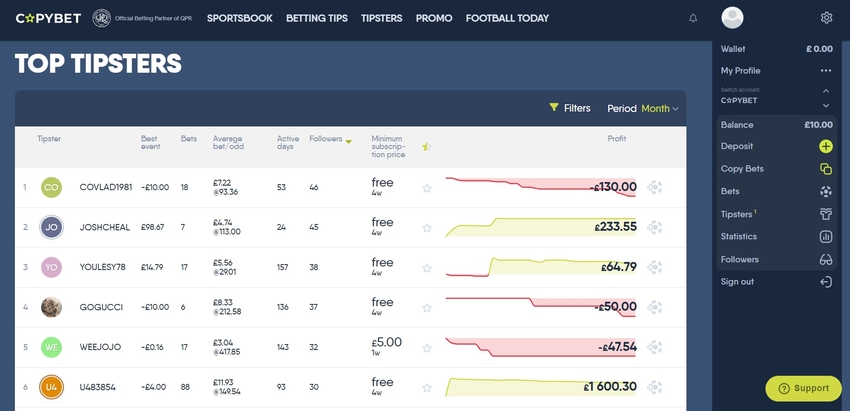Click the Bets football icon

click(x=826, y=191)
